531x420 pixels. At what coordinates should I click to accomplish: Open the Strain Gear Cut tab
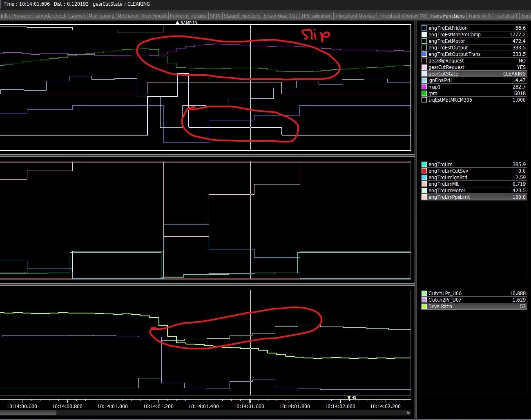tap(280, 16)
